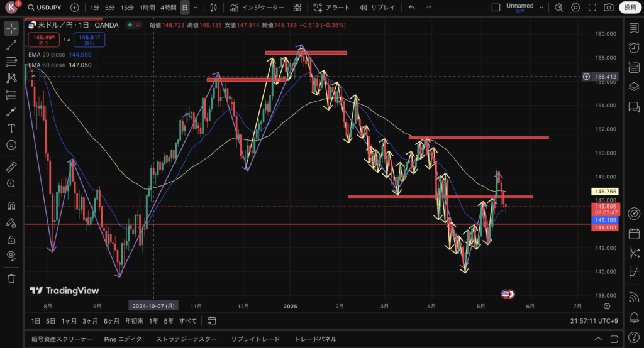Viewport: 644px width, 348px height.
Task: Expand the timeframe interval dropdown
Action: tap(196, 8)
